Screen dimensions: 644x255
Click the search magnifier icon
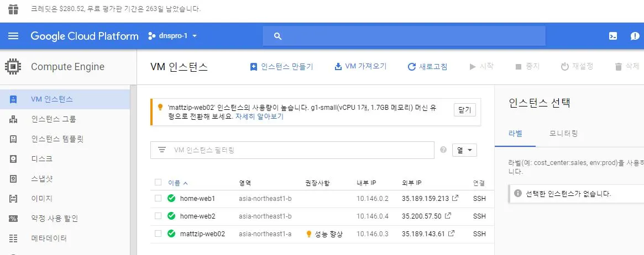tap(278, 36)
